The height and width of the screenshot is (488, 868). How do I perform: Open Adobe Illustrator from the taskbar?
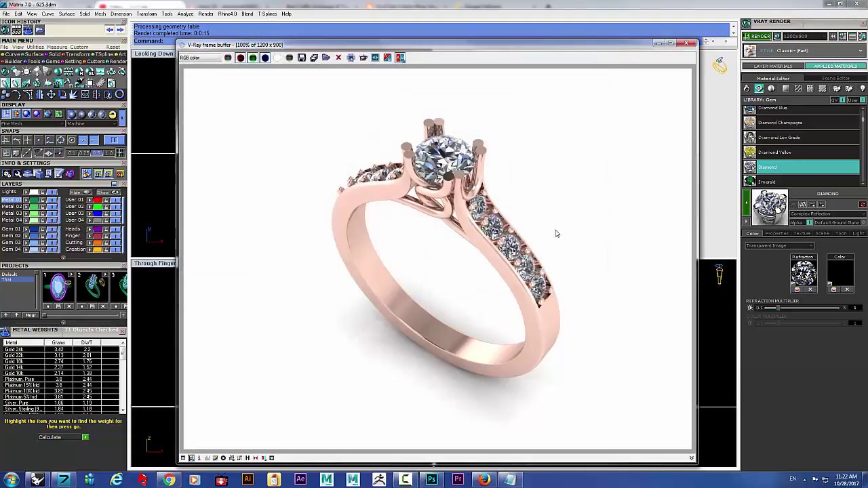[248, 479]
